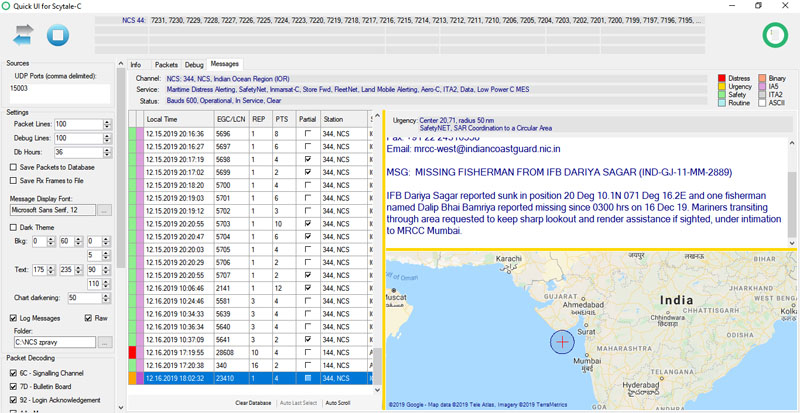The height and width of the screenshot is (413, 800).
Task: Toggle Partial checkbox for row 5698
Action: (x=308, y=159)
